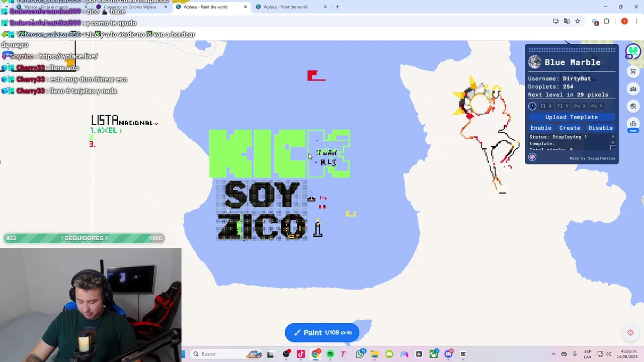Image resolution: width=644 pixels, height=362 pixels.
Task: Open Chrome three-dot menu
Action: tap(636, 21)
